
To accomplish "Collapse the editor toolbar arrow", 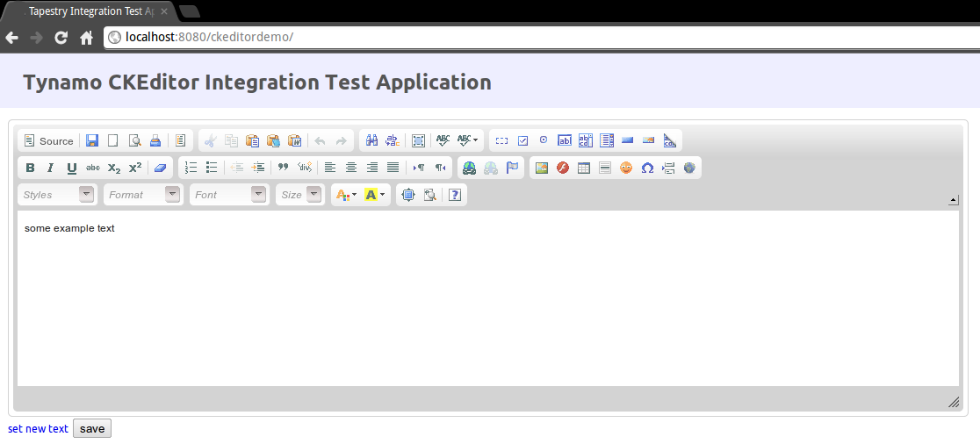I will (953, 200).
